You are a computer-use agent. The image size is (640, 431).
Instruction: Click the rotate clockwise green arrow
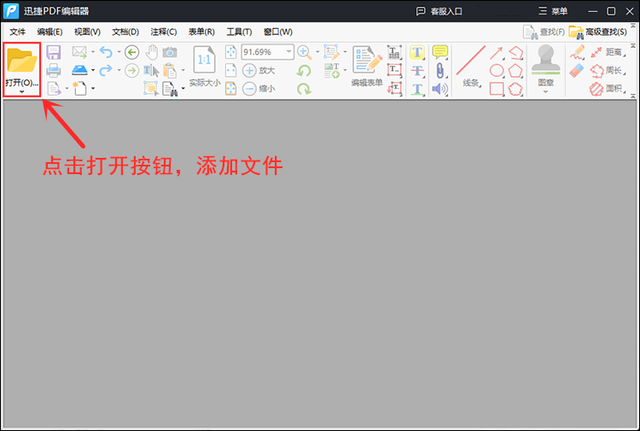click(304, 89)
